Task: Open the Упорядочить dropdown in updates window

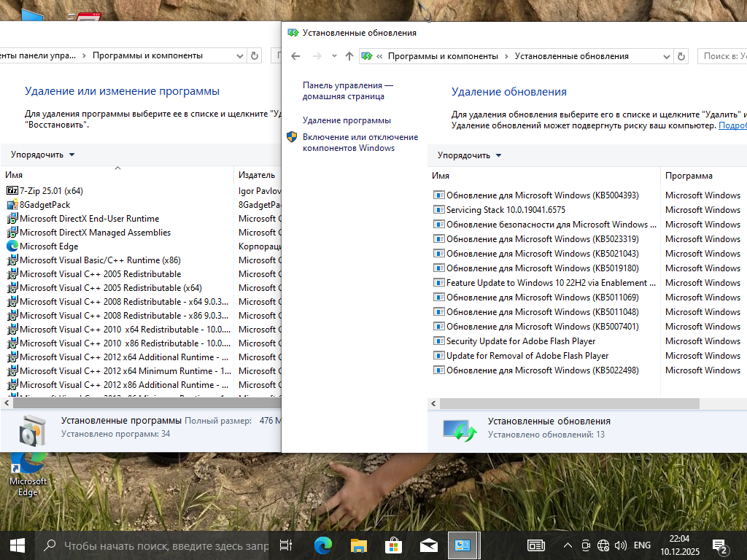Action: point(469,155)
